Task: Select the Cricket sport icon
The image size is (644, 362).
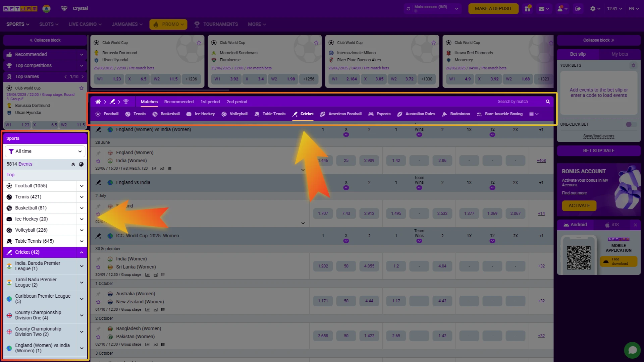Action: coord(296,114)
